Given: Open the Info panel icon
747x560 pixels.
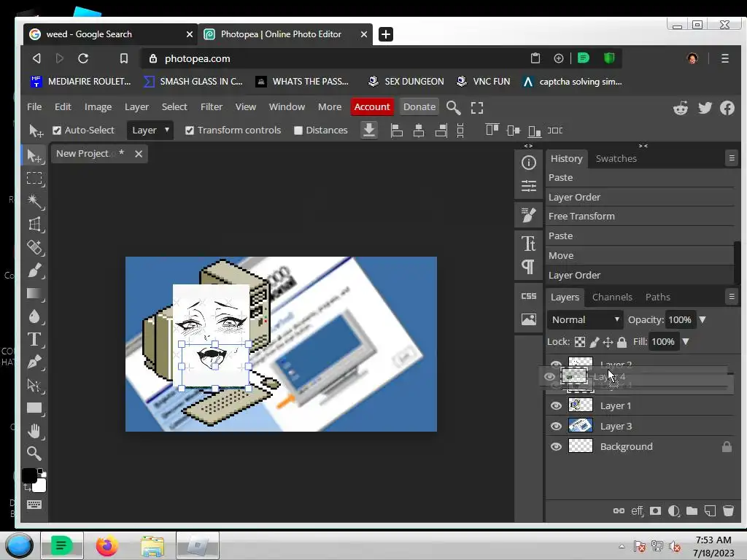Looking at the screenshot, I should tap(528, 163).
